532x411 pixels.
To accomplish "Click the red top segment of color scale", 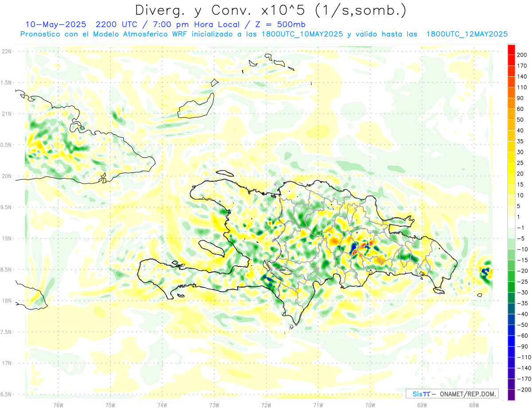I will tap(512, 50).
